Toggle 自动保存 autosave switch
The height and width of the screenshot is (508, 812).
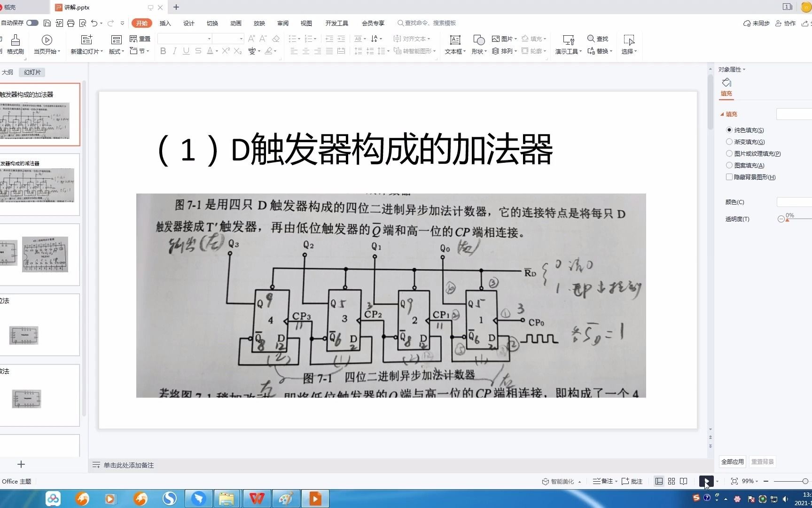point(32,23)
